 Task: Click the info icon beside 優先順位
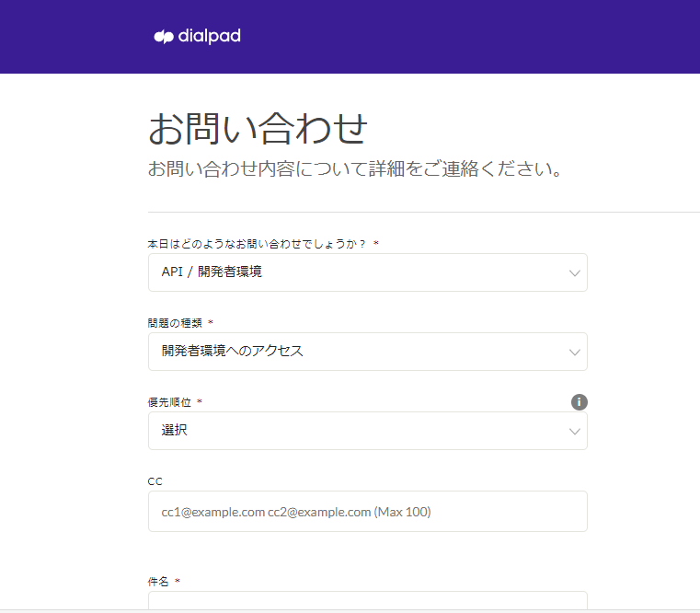(x=580, y=402)
